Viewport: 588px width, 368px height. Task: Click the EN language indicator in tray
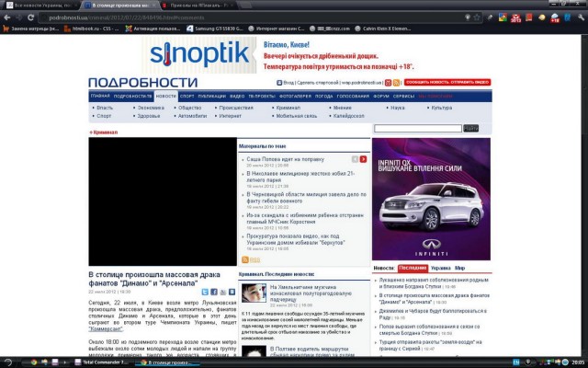click(516, 362)
